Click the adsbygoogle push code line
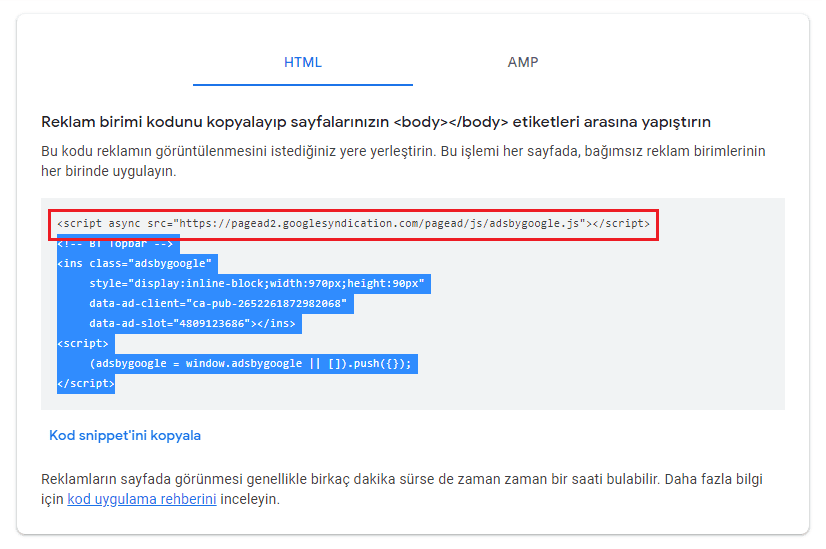Image resolution: width=826 pixels, height=549 pixels. [250, 364]
